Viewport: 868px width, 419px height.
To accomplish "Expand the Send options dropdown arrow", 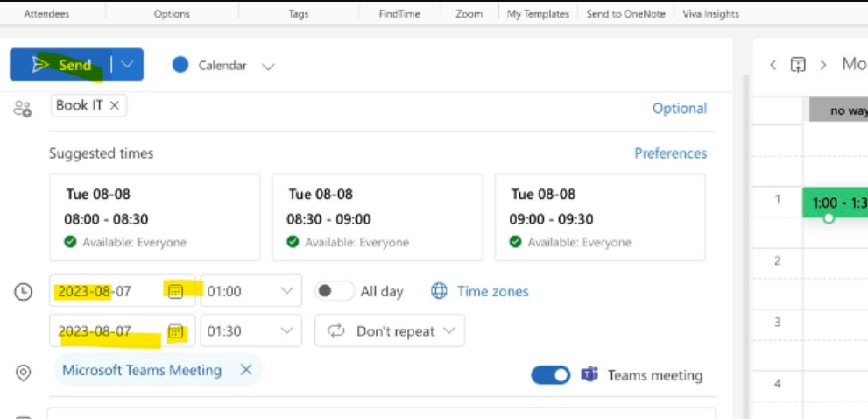I will click(x=128, y=64).
